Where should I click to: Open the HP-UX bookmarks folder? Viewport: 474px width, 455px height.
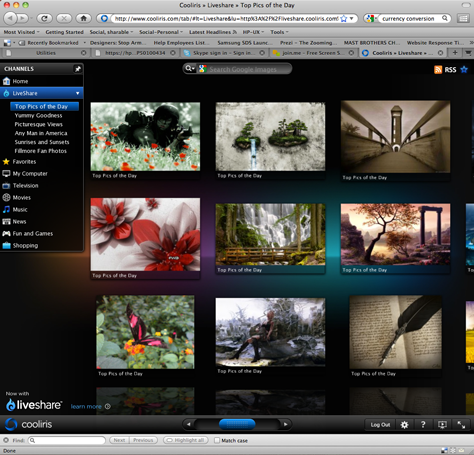pos(253,32)
